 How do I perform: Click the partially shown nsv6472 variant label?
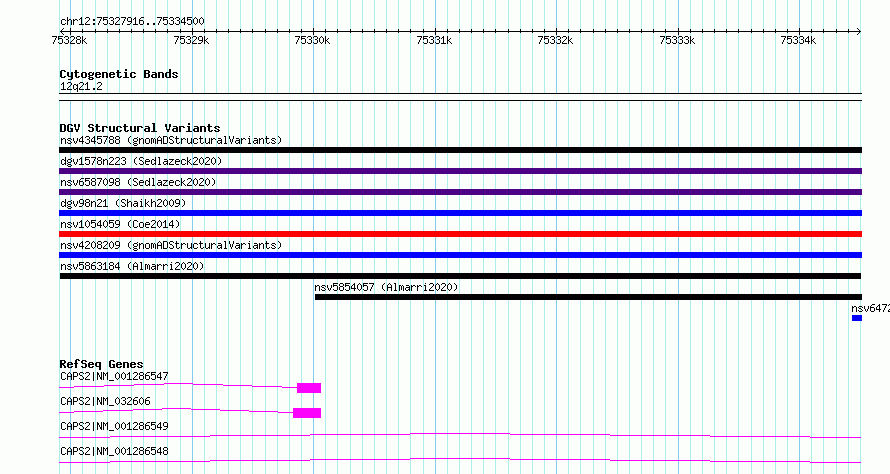tap(871, 308)
